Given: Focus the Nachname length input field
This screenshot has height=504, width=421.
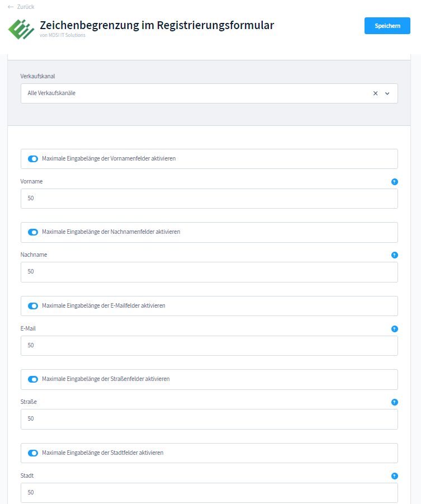Looking at the screenshot, I should 209,272.
